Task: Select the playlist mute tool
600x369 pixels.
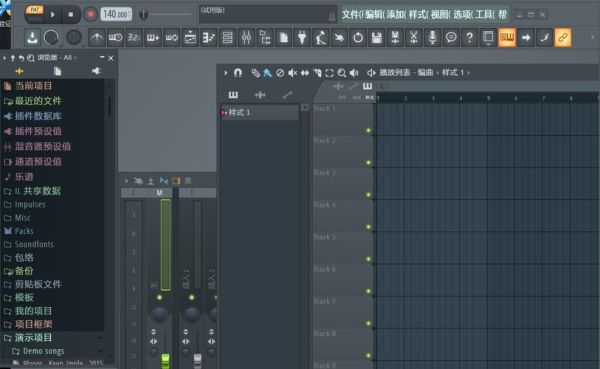Action: coord(293,73)
